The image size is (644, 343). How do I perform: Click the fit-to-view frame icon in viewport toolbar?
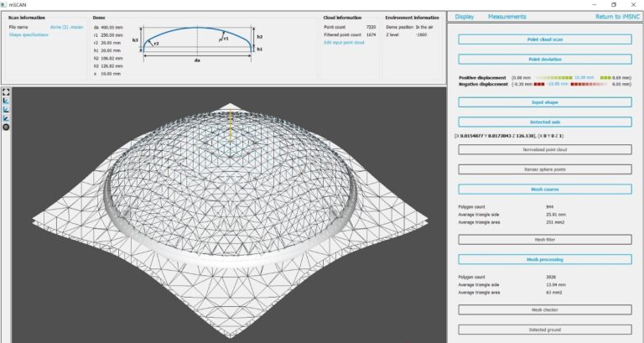[x=6, y=91]
